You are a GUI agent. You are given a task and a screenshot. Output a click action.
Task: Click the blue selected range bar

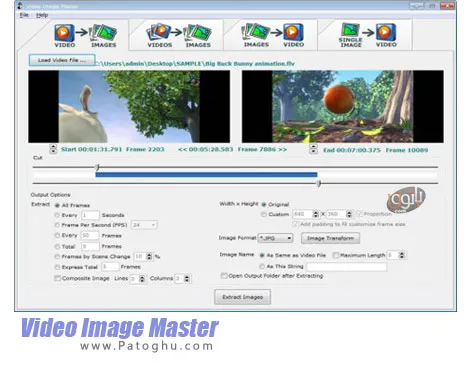[x=206, y=174]
